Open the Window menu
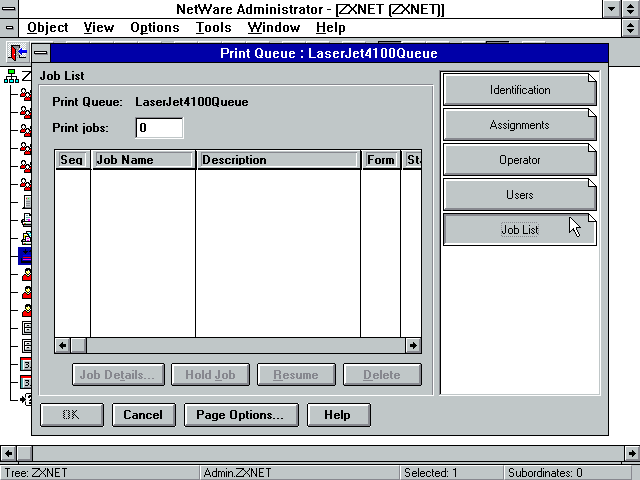The image size is (640, 480). [x=274, y=27]
